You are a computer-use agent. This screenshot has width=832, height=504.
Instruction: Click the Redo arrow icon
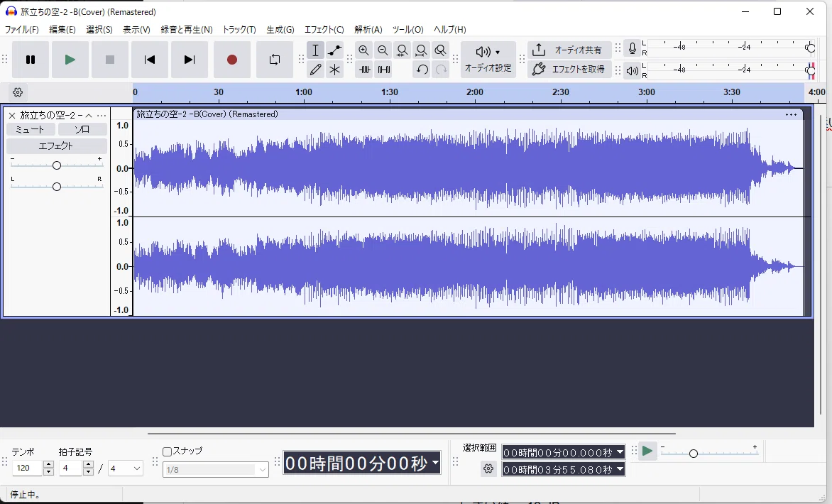441,70
